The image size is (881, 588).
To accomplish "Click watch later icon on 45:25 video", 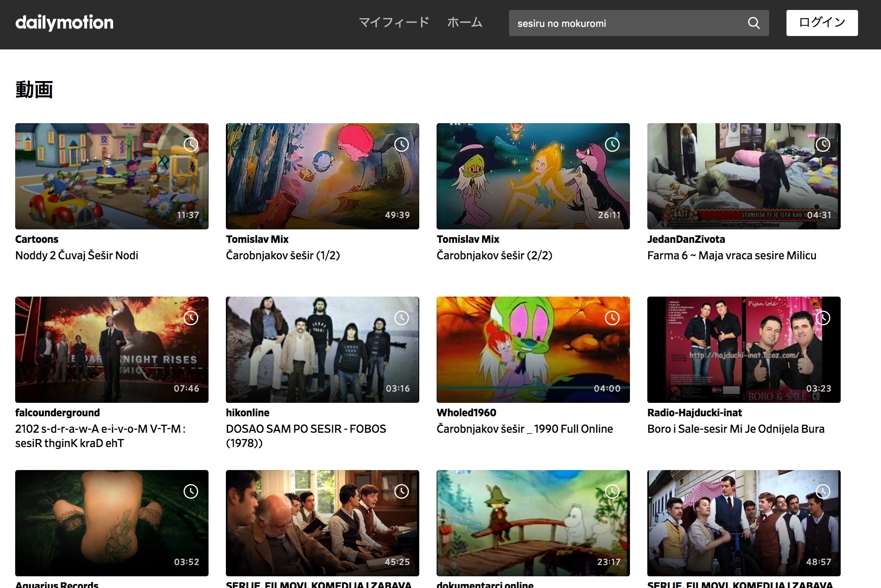I will (401, 491).
